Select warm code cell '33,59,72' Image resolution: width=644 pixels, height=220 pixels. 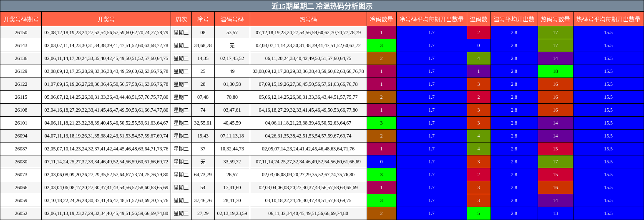pos(232,162)
